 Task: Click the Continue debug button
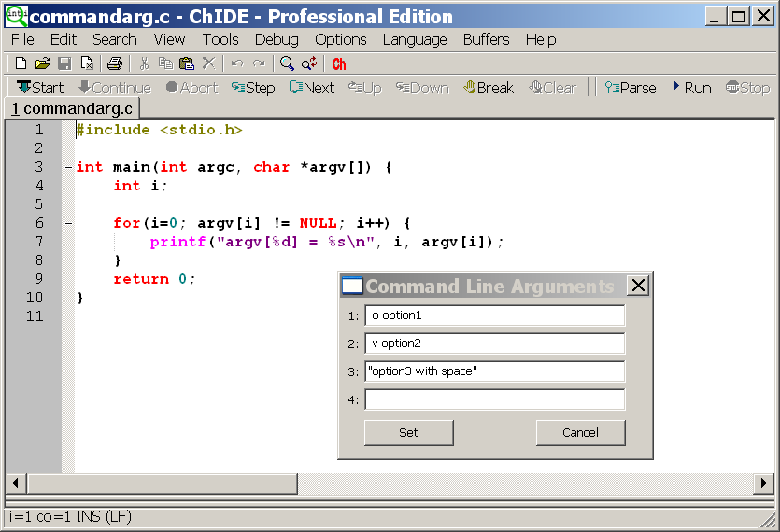[114, 88]
